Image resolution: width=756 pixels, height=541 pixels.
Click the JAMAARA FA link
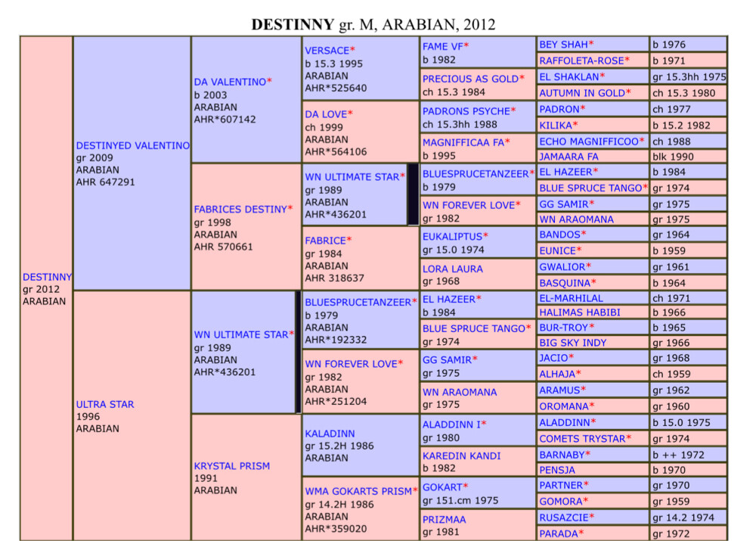(x=569, y=157)
